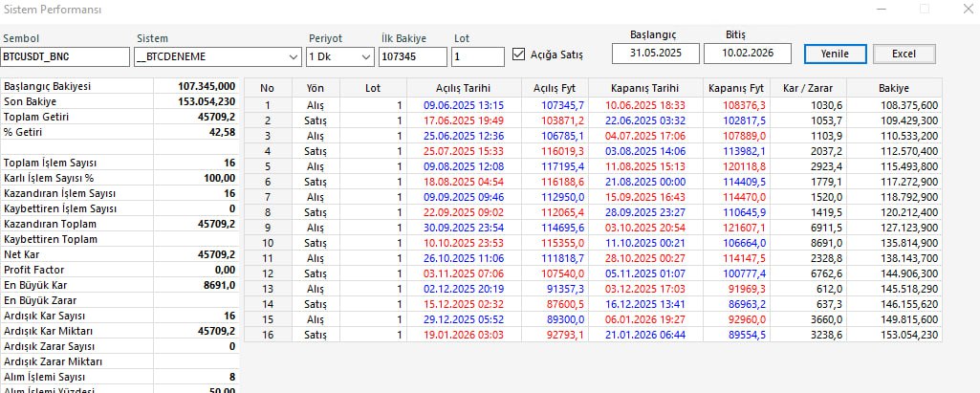Viewport: 980px width, 393px height.
Task: Click the Ardışık Kar Miktarı label
Action: coord(48,331)
